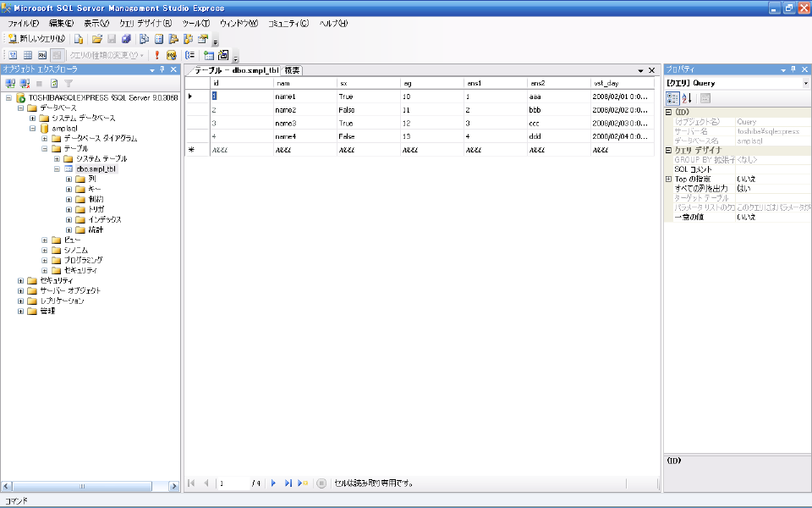This screenshot has width=812, height=508.
Task: Click the vst_day column header
Action: click(622, 83)
